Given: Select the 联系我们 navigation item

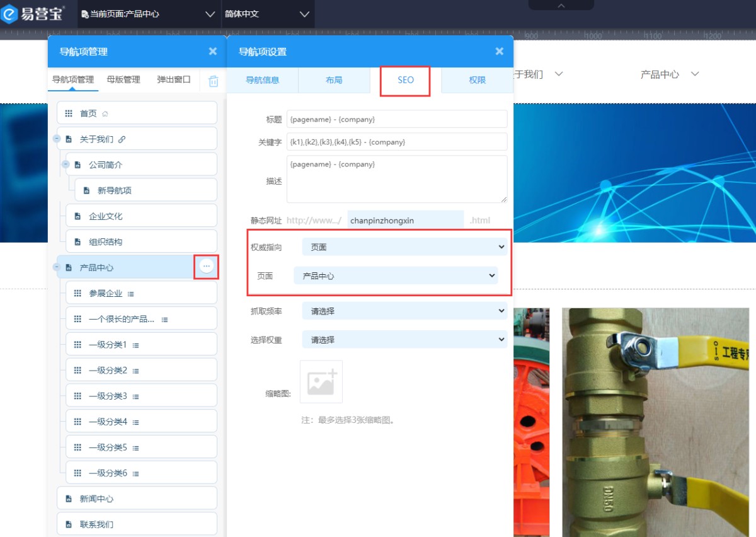Looking at the screenshot, I should tap(137, 524).
